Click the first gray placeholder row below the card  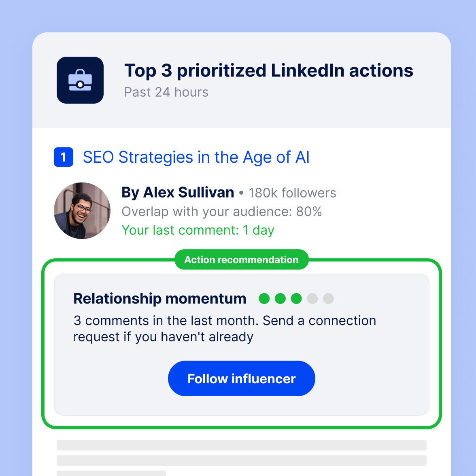(x=241, y=445)
